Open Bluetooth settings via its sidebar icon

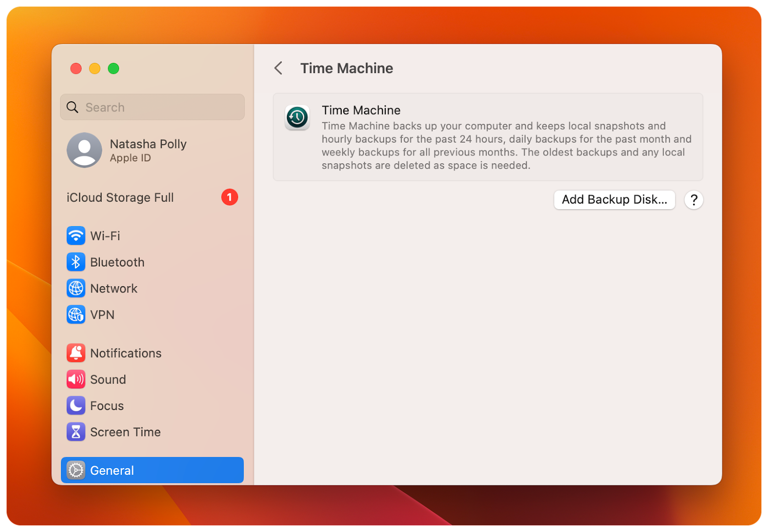(76, 262)
